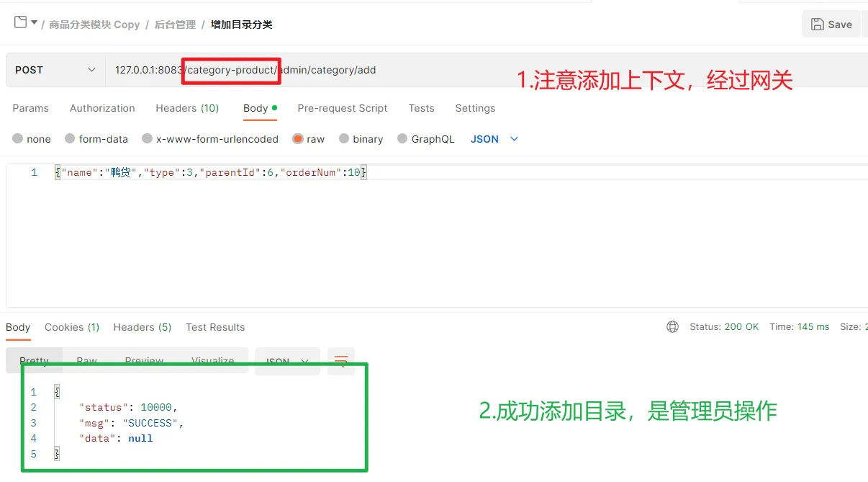Click the "data": null response line
This screenshot has width=868, height=482.
point(116,438)
